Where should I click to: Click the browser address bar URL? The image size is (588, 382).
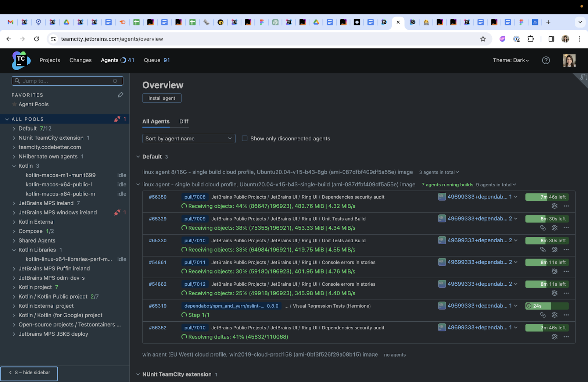(x=112, y=39)
